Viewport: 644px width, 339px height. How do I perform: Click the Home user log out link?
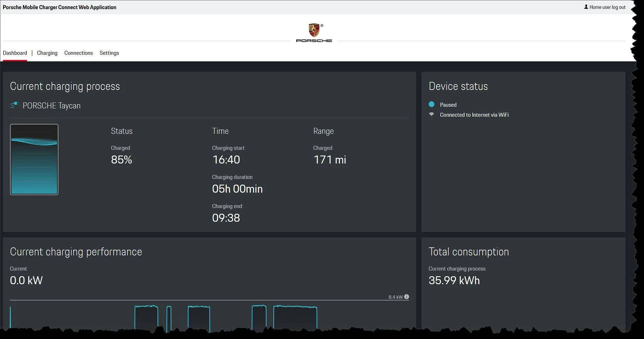(x=607, y=7)
